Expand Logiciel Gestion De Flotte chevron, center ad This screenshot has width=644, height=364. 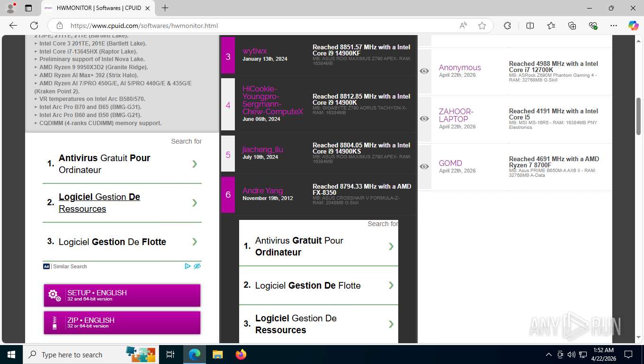[x=391, y=285]
